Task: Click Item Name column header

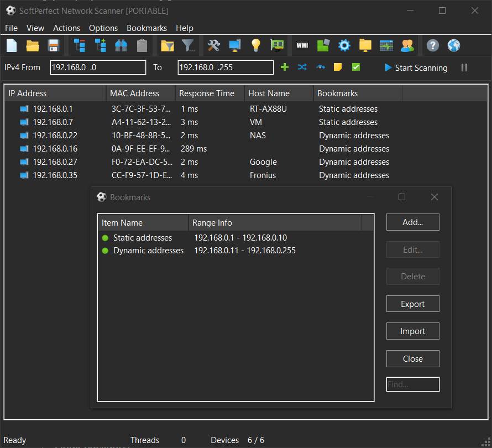Action: coord(143,222)
